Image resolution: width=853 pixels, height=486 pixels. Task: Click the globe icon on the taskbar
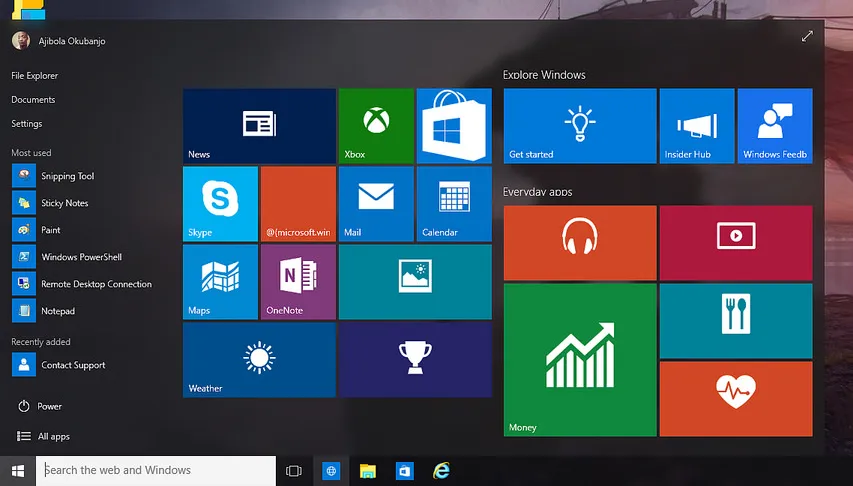[331, 470]
